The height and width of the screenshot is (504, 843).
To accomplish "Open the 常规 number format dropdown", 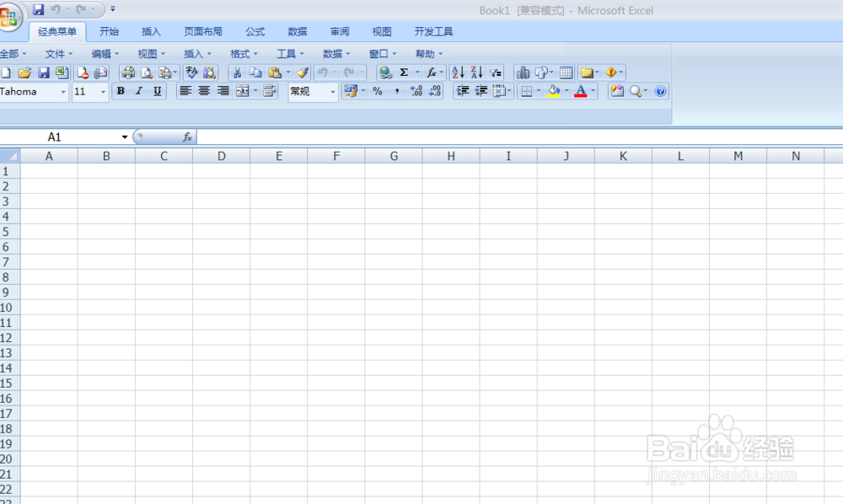I will point(332,92).
